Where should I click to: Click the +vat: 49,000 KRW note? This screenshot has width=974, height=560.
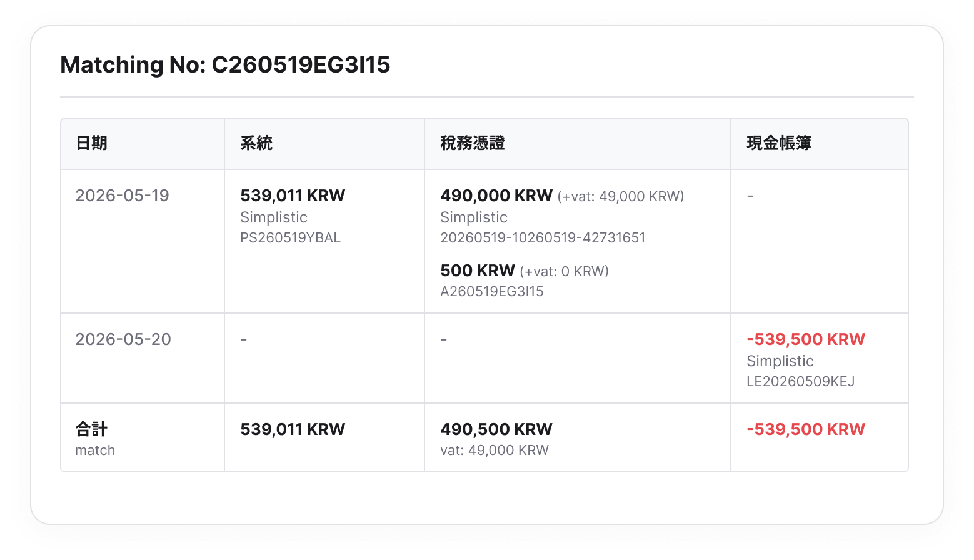(x=621, y=197)
